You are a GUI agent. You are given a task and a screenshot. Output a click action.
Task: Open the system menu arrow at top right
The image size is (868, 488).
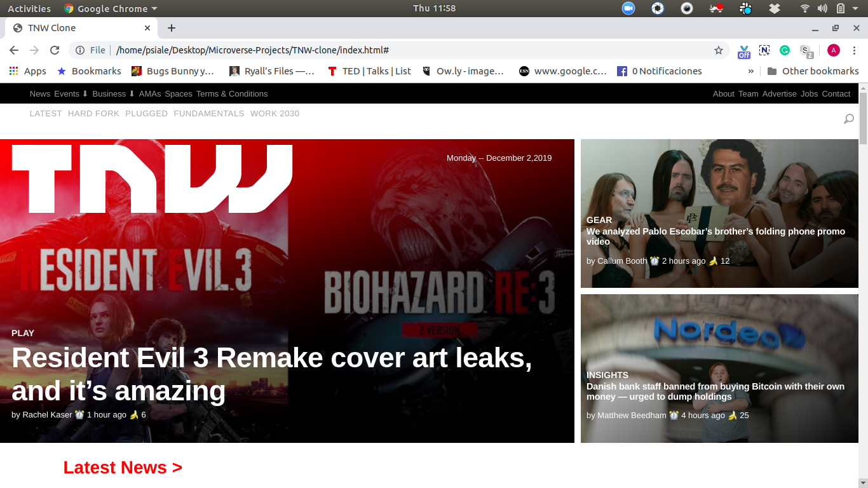tap(855, 8)
